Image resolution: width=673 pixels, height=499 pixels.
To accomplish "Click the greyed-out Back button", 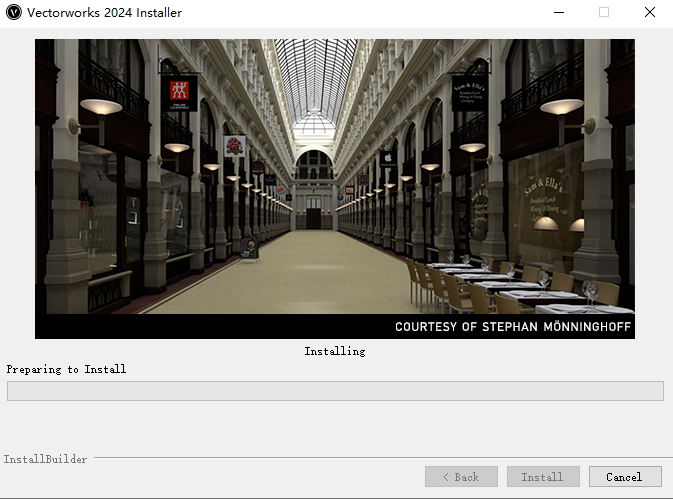I will point(461,477).
